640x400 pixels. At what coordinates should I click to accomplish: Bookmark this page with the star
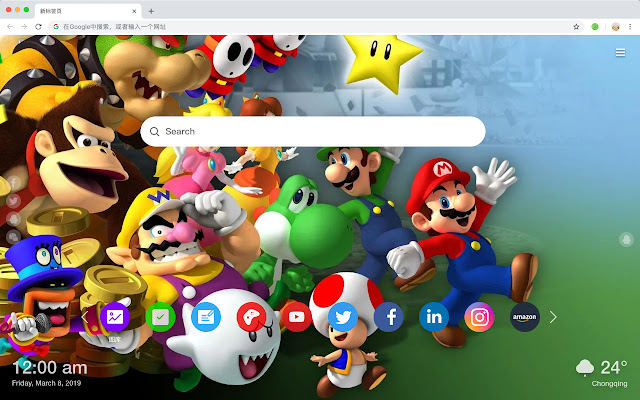[576, 27]
